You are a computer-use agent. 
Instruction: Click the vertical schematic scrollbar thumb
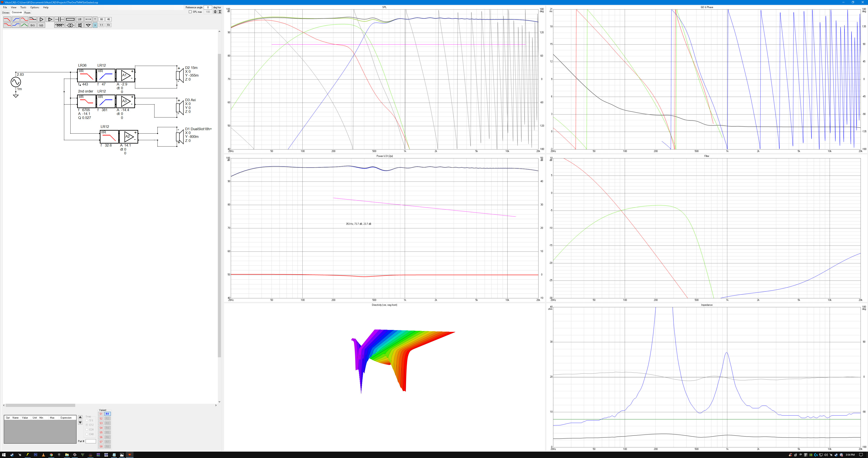coord(219,205)
